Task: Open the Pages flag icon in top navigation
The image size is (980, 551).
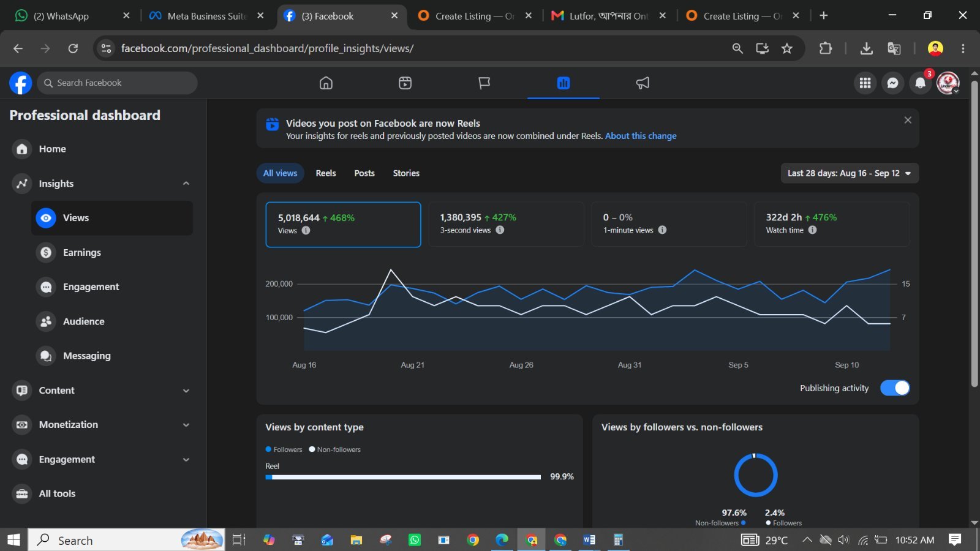Action: tap(484, 83)
